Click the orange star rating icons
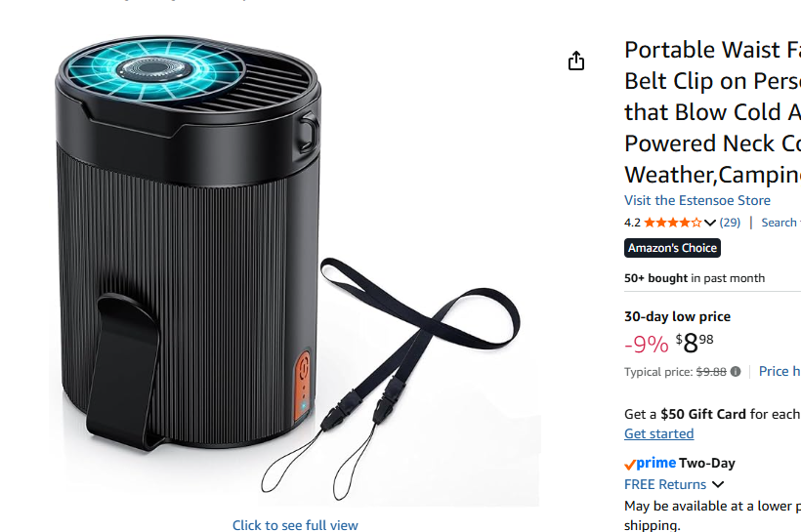The height and width of the screenshot is (532, 801). click(673, 223)
